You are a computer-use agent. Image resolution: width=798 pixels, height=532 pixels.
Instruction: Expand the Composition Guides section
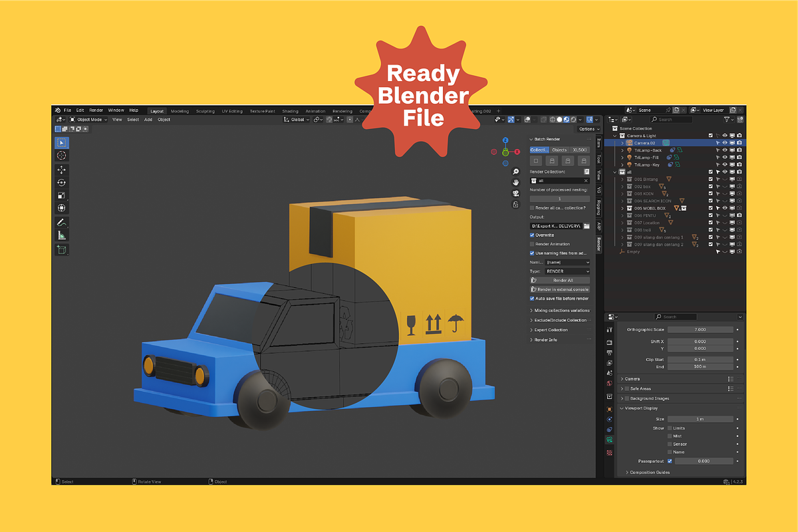[x=646, y=472]
